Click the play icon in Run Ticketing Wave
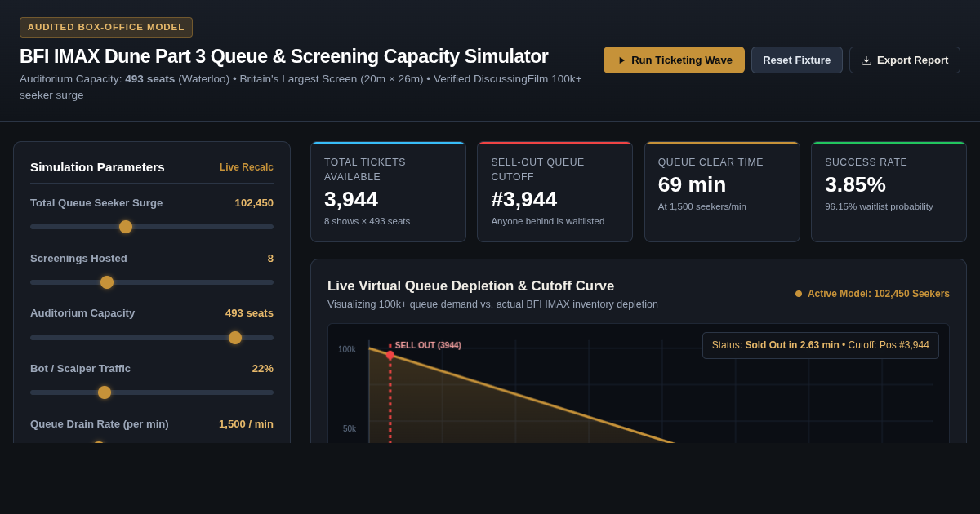980x514 pixels. 621,60
